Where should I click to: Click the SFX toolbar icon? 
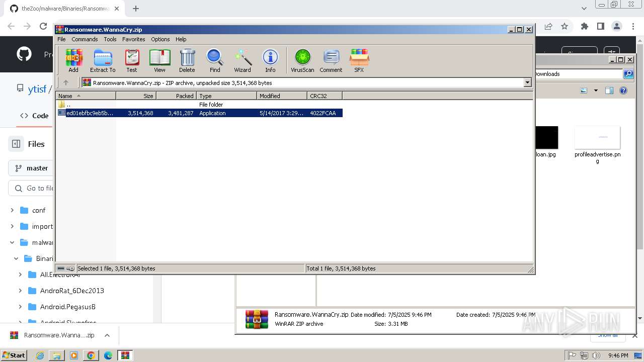pyautogui.click(x=359, y=61)
